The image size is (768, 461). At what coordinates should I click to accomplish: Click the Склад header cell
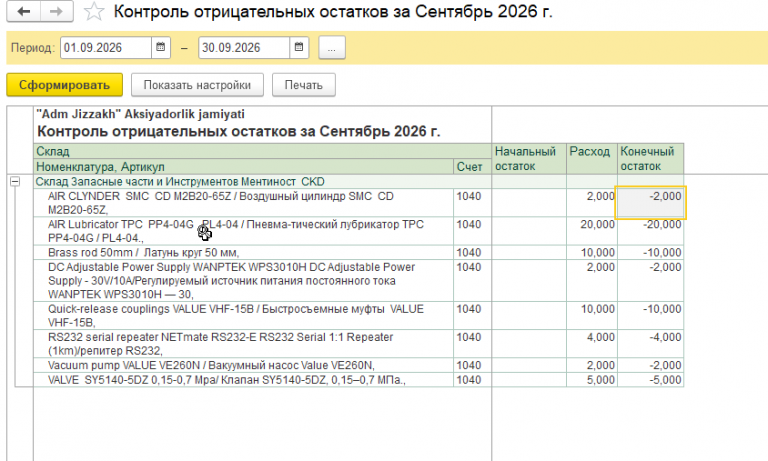point(263,151)
